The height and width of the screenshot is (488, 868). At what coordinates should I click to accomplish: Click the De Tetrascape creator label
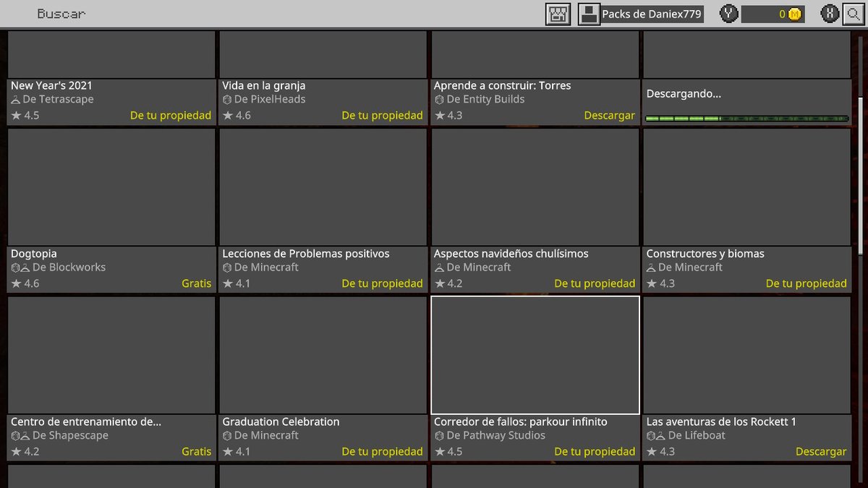click(x=59, y=99)
